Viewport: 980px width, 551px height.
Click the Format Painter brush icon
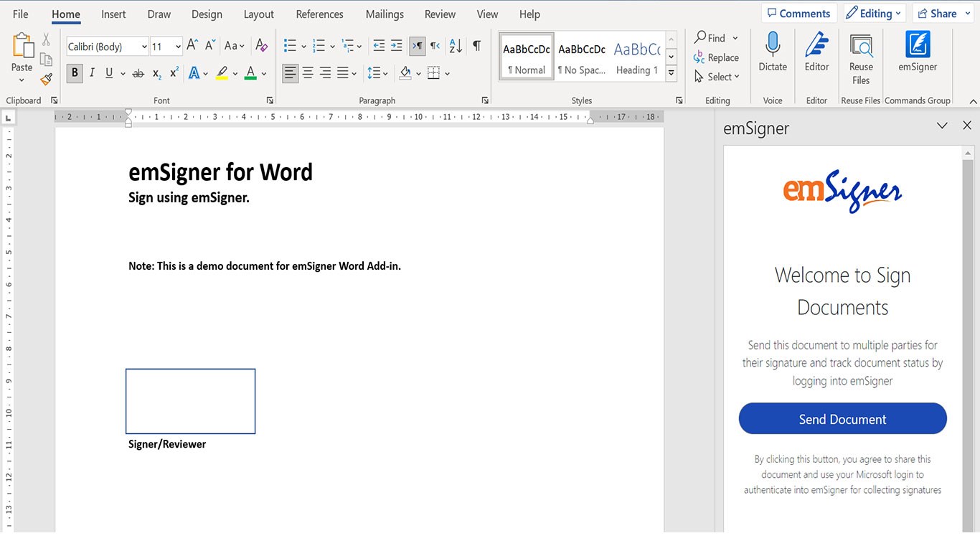(x=46, y=79)
